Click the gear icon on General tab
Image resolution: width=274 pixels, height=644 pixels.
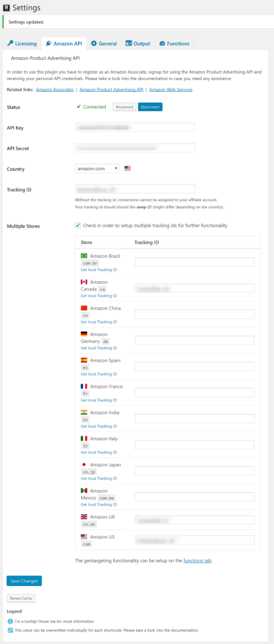(x=94, y=43)
